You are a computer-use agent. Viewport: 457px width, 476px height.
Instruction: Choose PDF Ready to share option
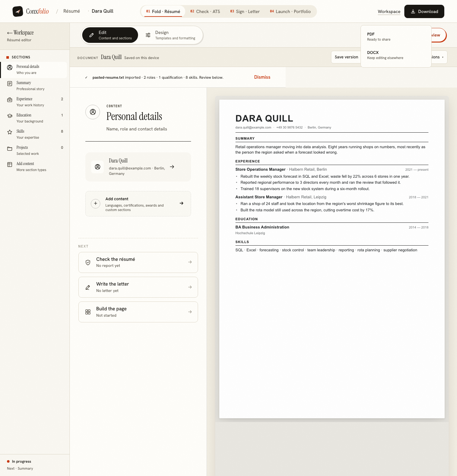tap(396, 36)
